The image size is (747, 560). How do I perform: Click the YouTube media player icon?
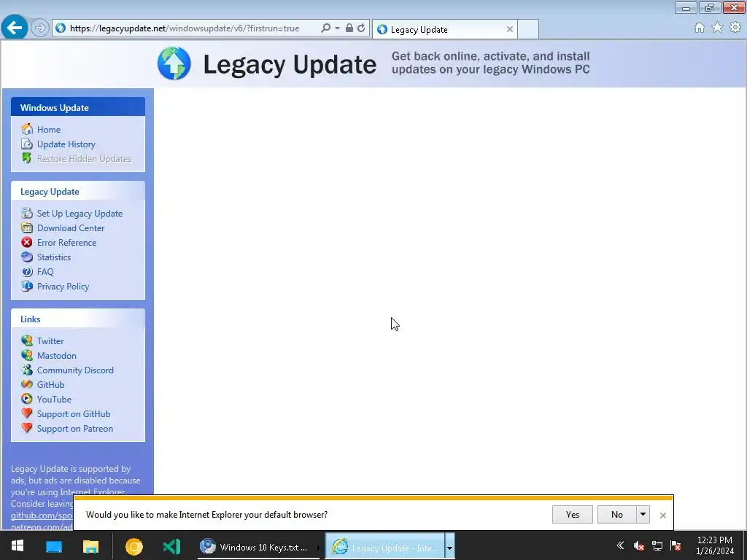tap(27, 399)
